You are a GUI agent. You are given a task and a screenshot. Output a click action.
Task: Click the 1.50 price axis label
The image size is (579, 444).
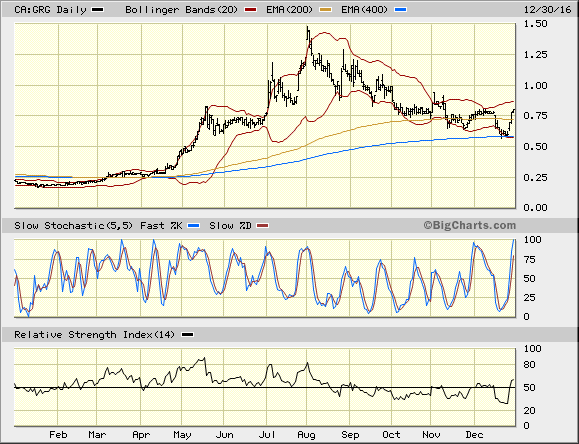(x=535, y=24)
